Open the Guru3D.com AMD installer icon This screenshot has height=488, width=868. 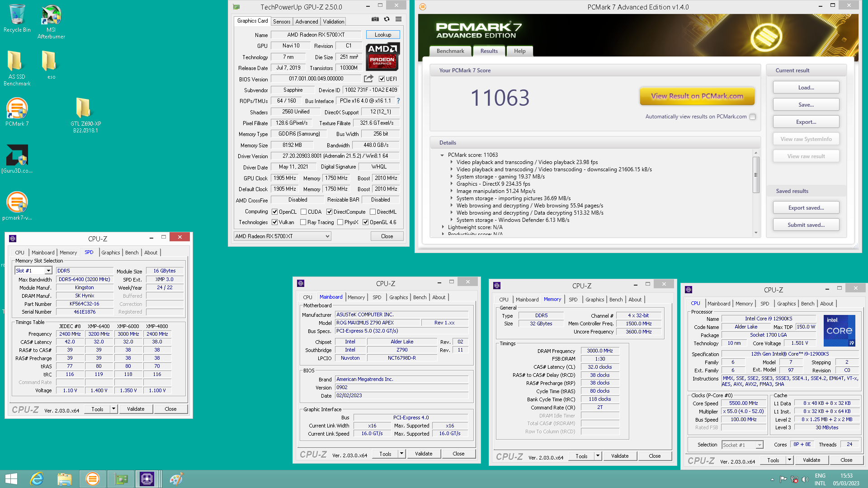click(17, 159)
